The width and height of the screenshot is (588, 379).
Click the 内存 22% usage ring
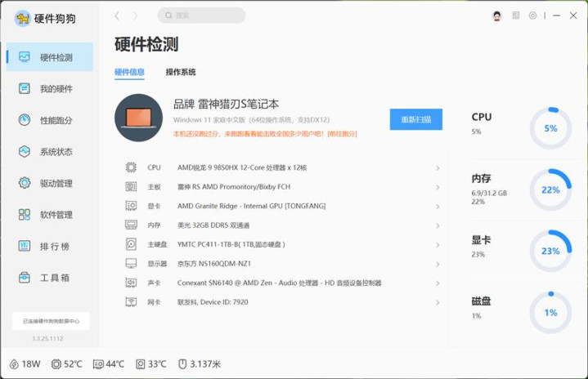click(x=550, y=189)
